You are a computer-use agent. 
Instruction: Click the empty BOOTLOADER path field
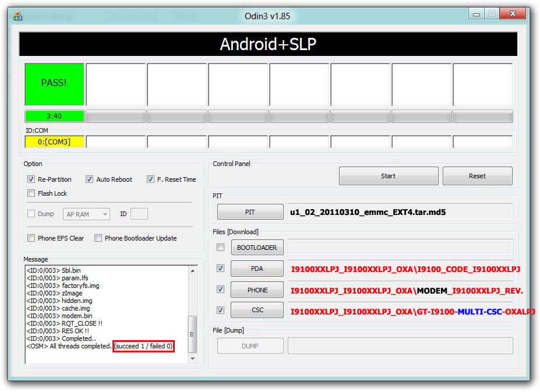click(400, 248)
